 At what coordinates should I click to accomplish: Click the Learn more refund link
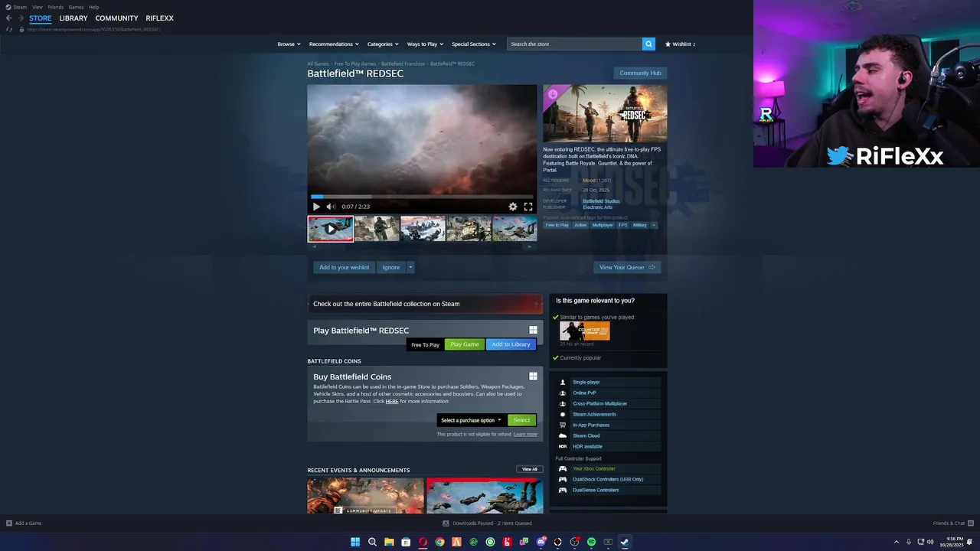pos(525,434)
